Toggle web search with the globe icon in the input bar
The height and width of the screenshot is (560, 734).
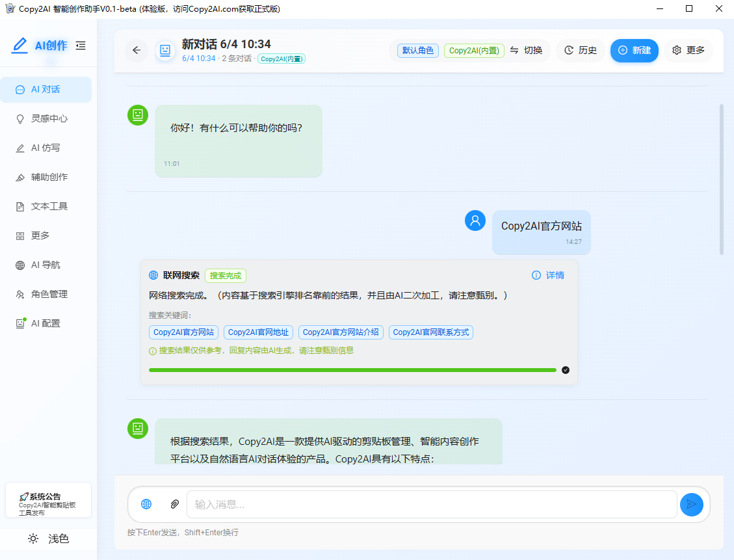pyautogui.click(x=146, y=504)
